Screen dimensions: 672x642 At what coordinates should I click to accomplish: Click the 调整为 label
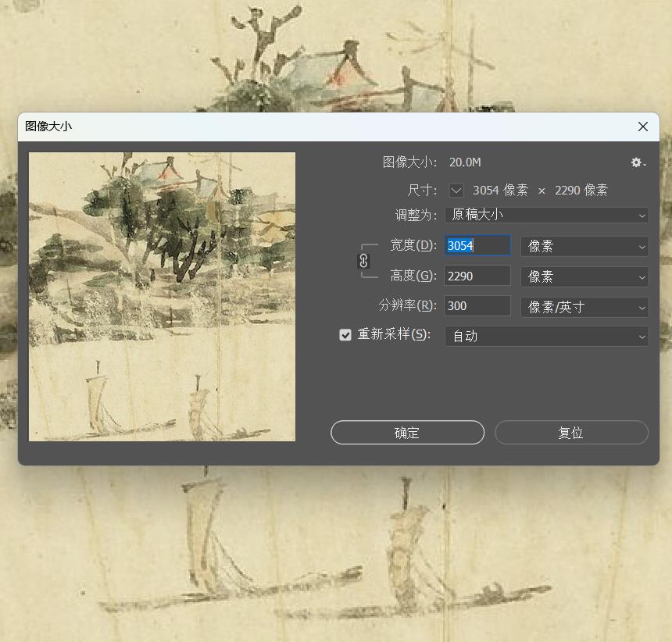415,215
